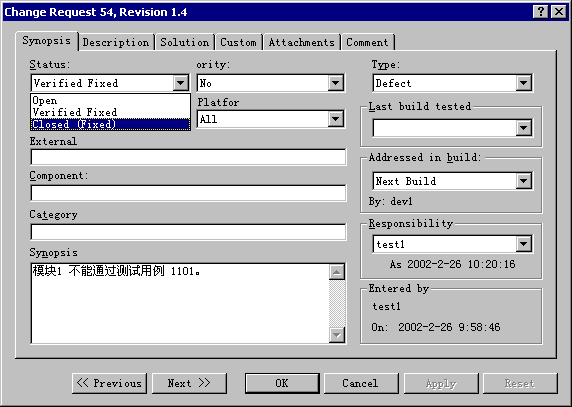Click the Apply button
This screenshot has height=407, width=572.
(441, 383)
